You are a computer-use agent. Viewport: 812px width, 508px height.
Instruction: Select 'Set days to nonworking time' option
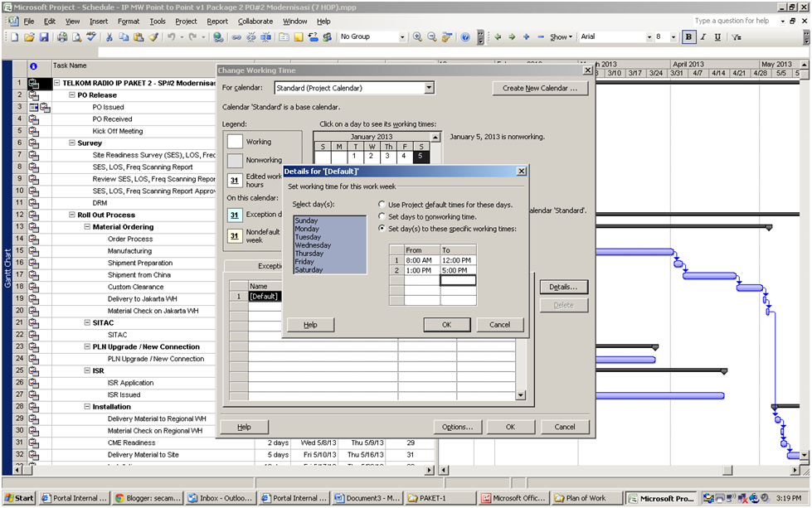382,216
